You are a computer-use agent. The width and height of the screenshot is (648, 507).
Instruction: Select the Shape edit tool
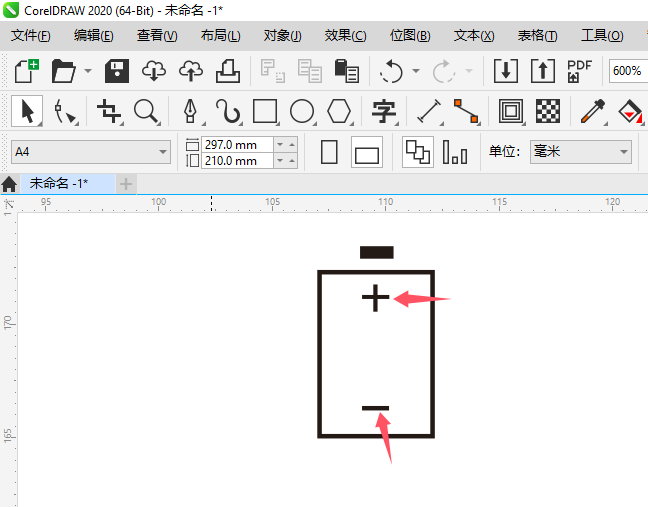(65, 111)
